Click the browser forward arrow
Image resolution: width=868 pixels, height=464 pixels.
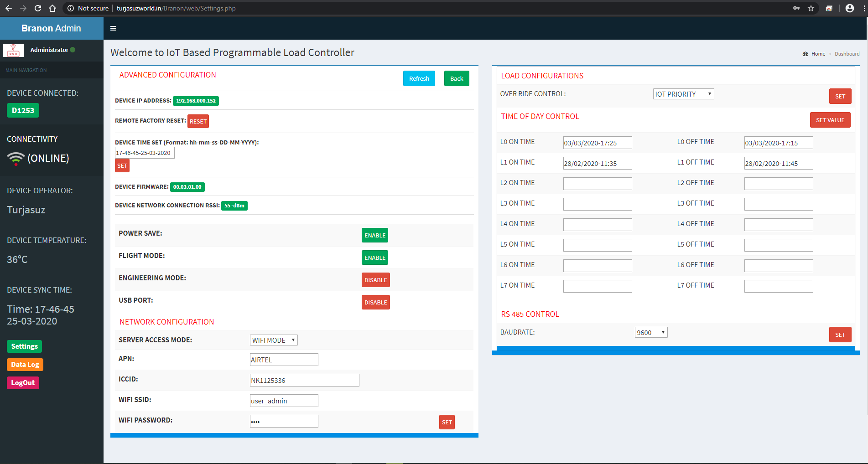23,8
